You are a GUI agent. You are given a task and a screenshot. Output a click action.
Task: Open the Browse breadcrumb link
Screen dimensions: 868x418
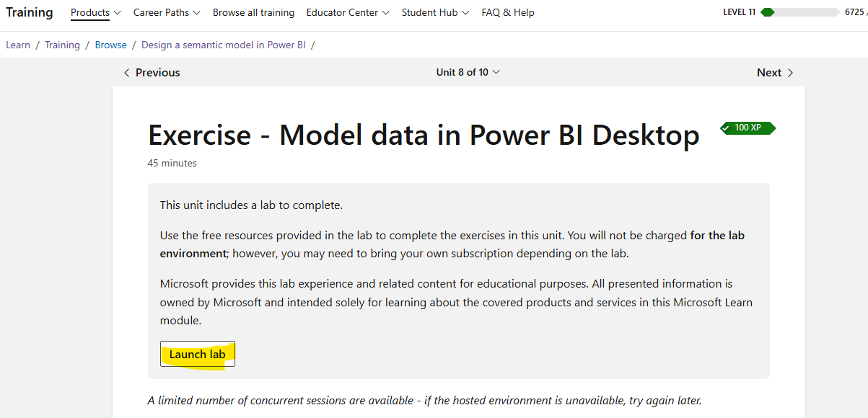(x=110, y=45)
